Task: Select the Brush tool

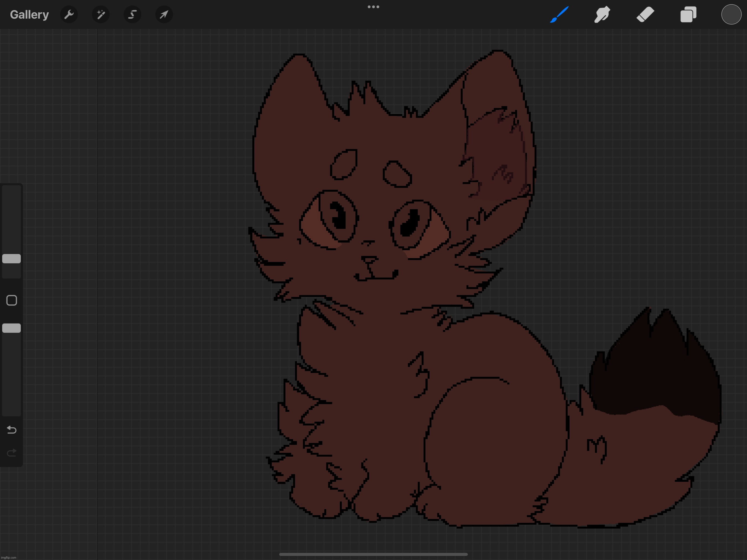Action: click(559, 14)
